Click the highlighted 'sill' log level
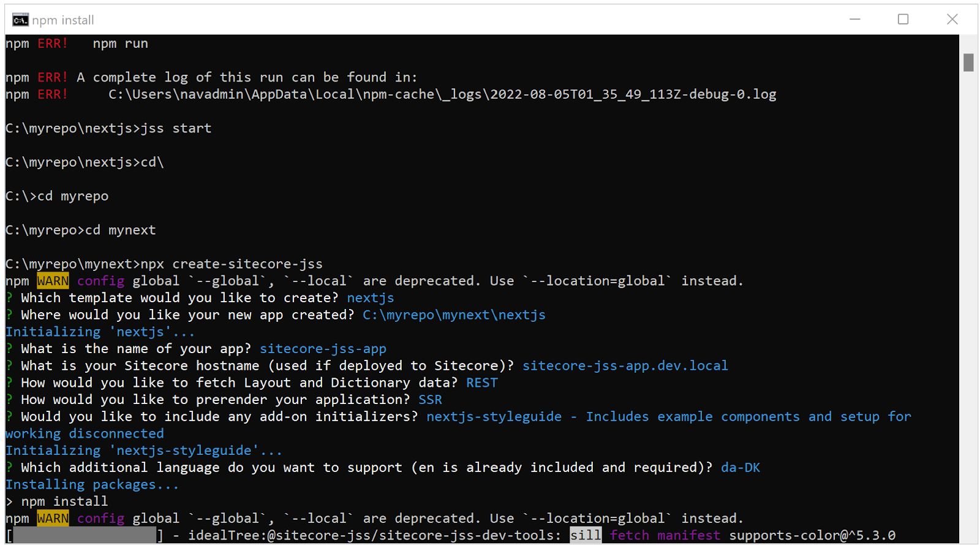Viewport: 980px width, 545px height. (x=586, y=535)
